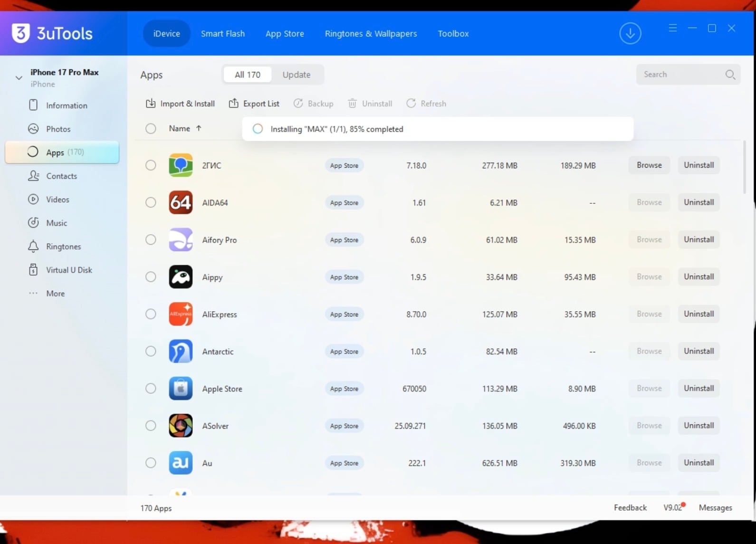Open Virtual U Disk in sidebar
The image size is (756, 544).
(62, 270)
